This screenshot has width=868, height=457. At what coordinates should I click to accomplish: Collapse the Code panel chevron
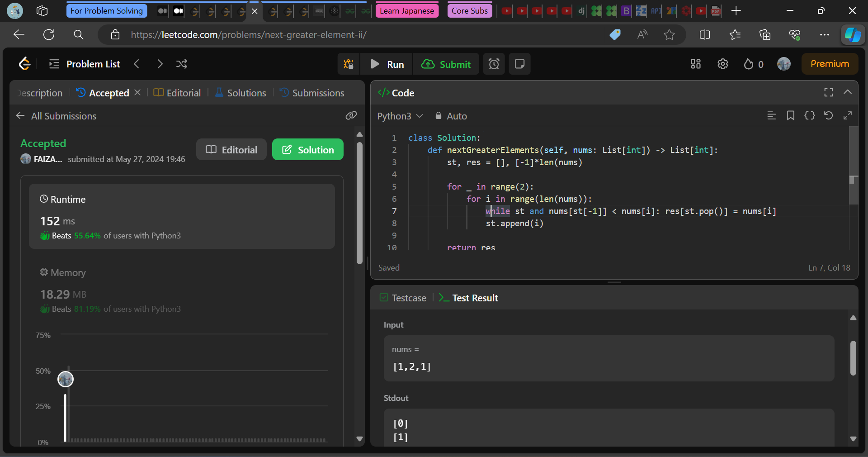(x=847, y=92)
